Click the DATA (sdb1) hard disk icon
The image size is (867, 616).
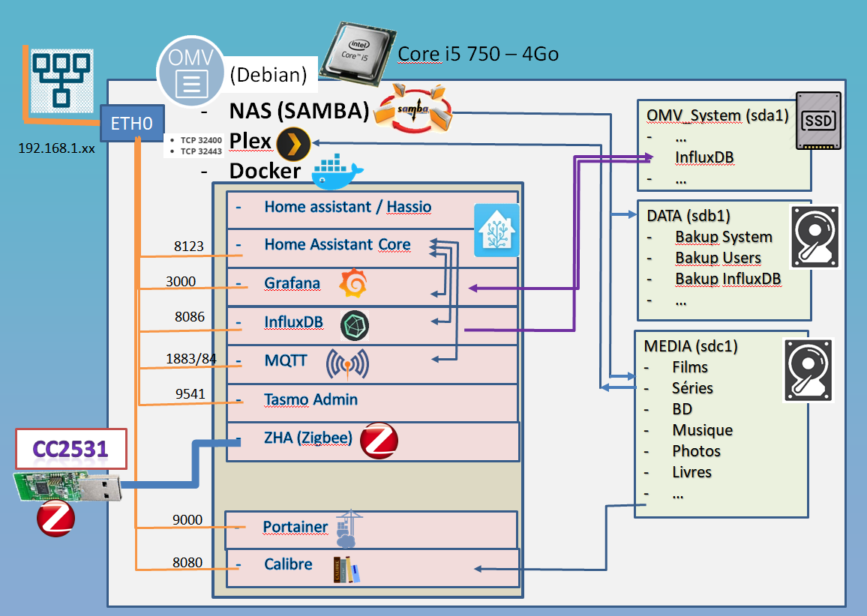815,237
